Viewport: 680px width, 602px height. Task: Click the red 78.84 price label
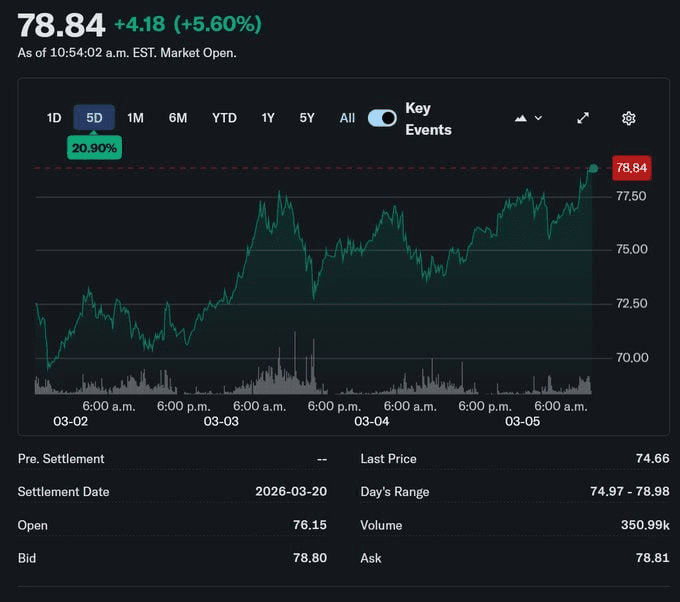click(x=631, y=168)
